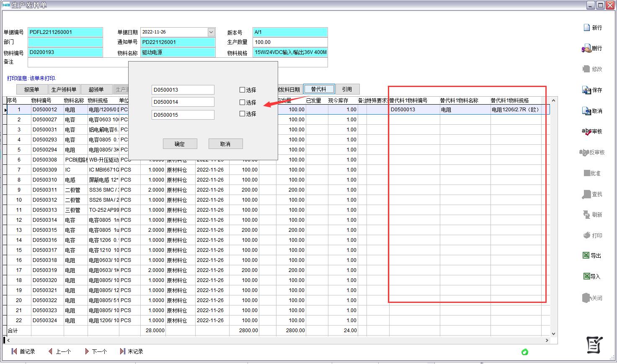Click the 导出 Excel export icon
This screenshot has width=617, height=364.
click(586, 255)
